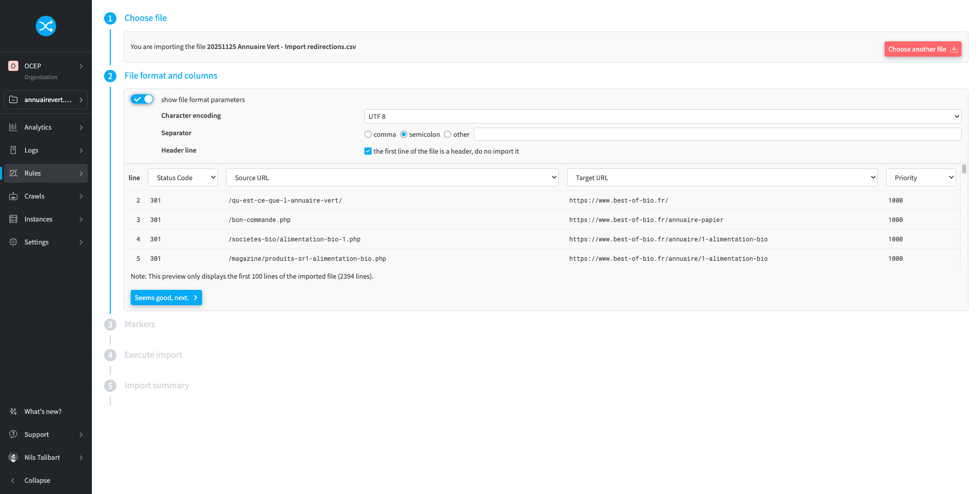Expand the Analytics menu chevron
Screen dimensions: 980x494
(81, 128)
